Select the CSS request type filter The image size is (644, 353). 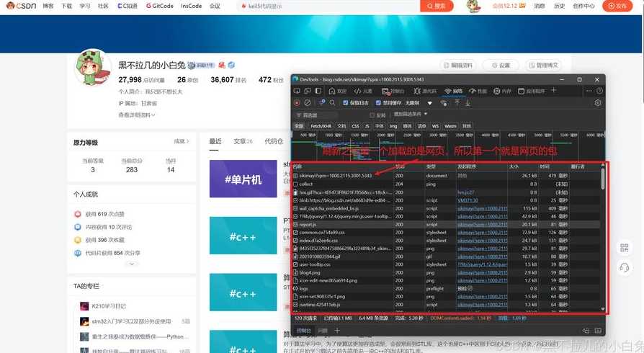point(355,126)
